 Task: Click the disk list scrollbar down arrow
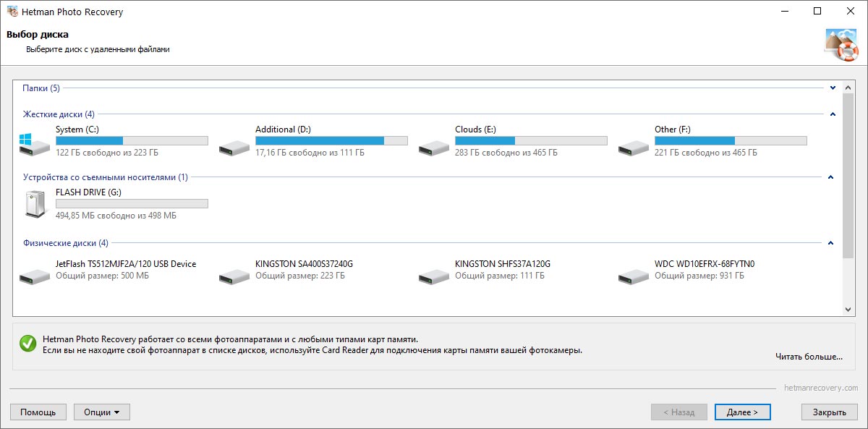click(849, 309)
